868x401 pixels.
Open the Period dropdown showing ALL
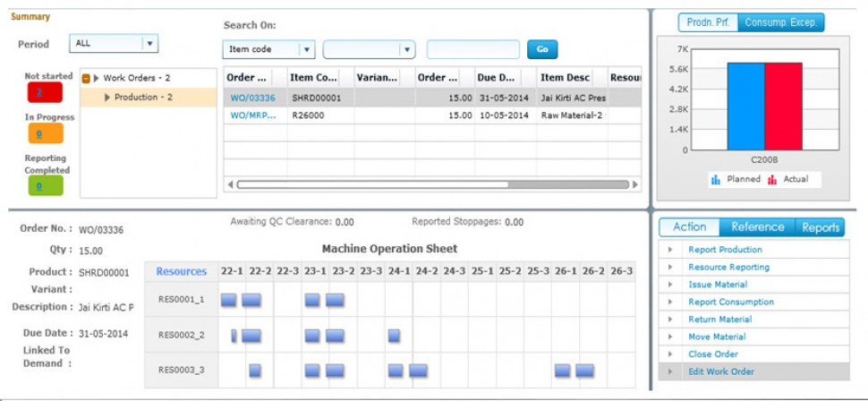click(x=149, y=43)
